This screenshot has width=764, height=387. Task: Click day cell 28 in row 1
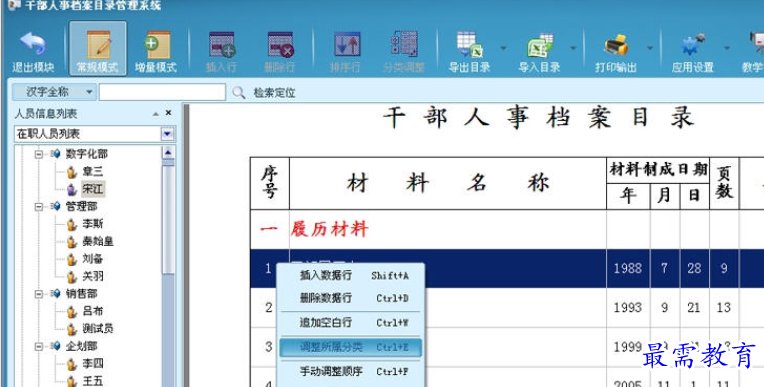coord(694,269)
